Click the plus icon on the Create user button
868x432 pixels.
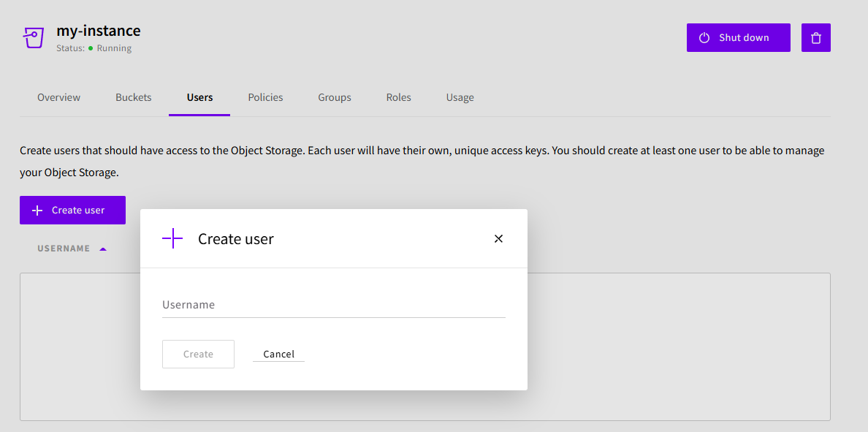tap(37, 210)
